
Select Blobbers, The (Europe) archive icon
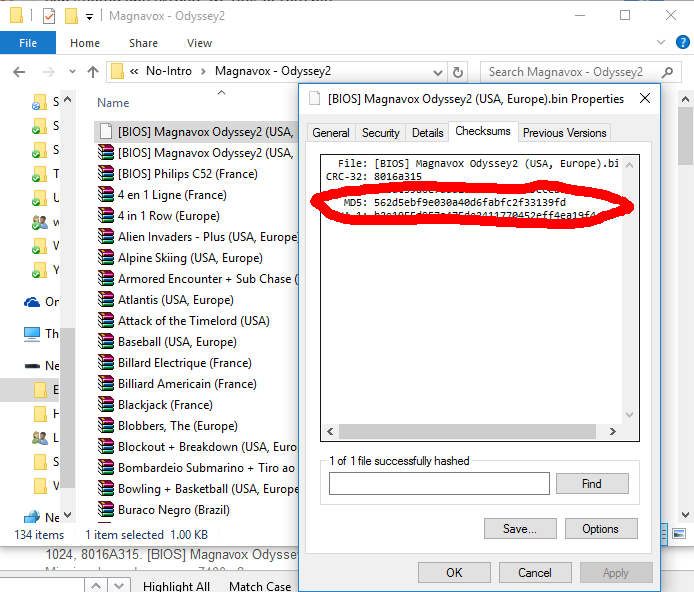106,426
